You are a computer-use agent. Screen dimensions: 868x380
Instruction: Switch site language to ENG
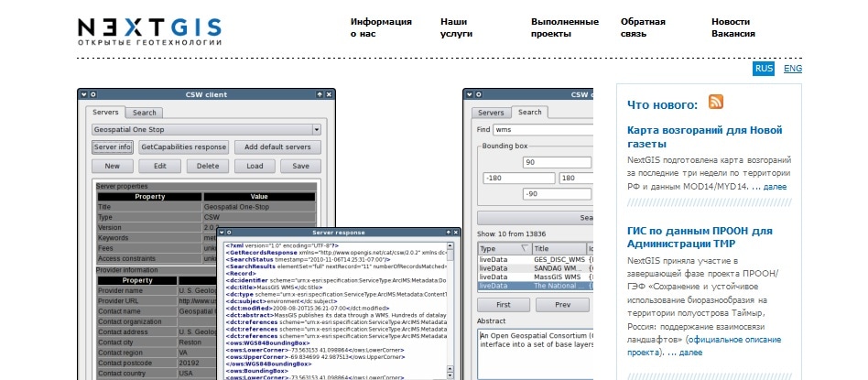pyautogui.click(x=793, y=69)
